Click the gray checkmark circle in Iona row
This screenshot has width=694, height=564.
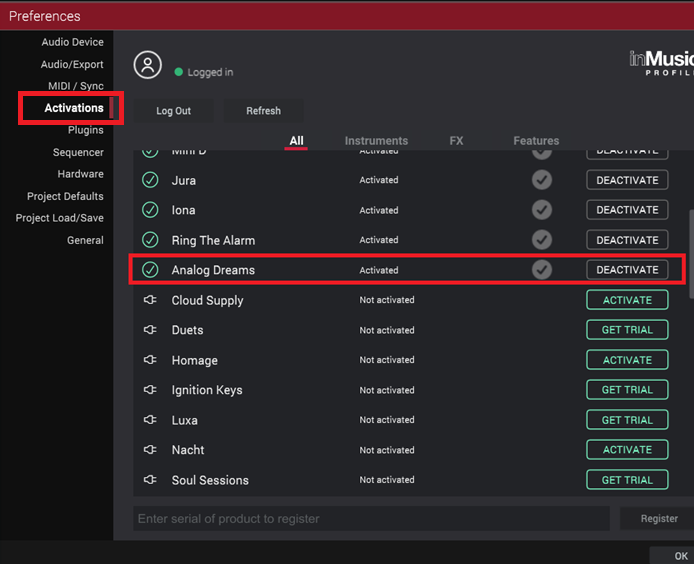(542, 210)
